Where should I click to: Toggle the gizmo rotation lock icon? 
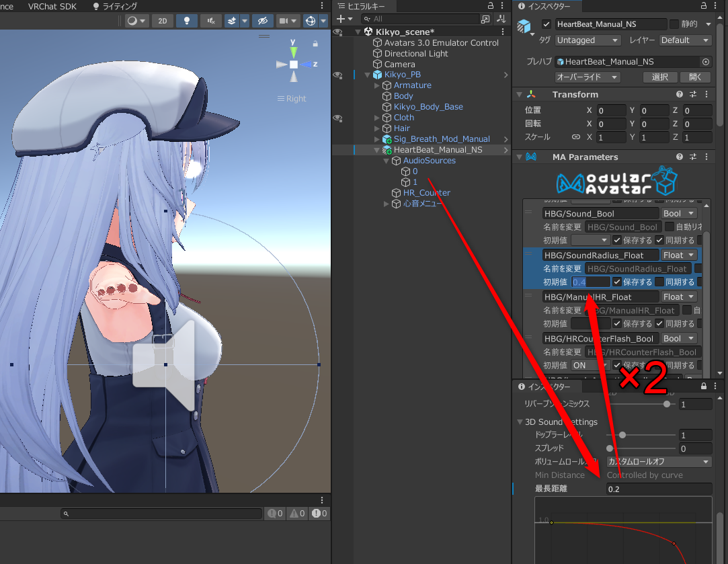315,44
